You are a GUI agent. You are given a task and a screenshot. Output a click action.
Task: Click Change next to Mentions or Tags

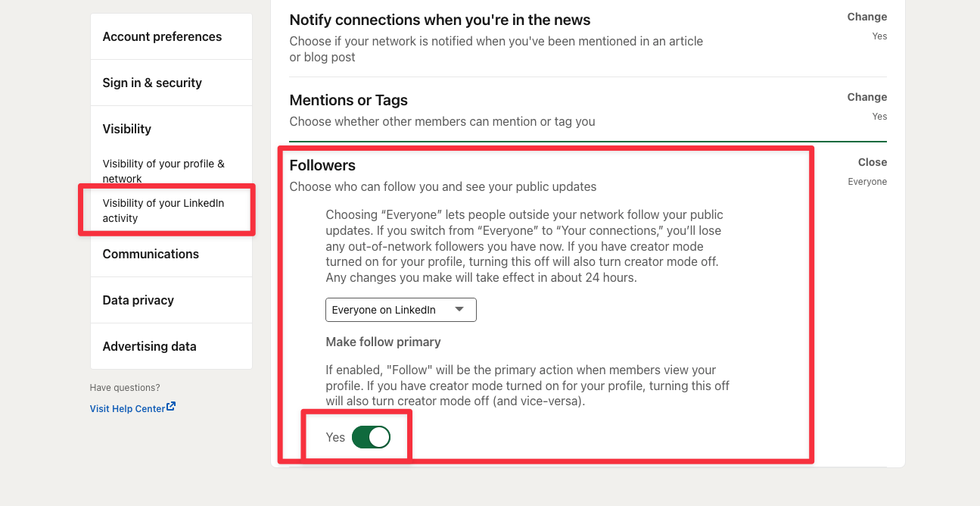point(867,97)
